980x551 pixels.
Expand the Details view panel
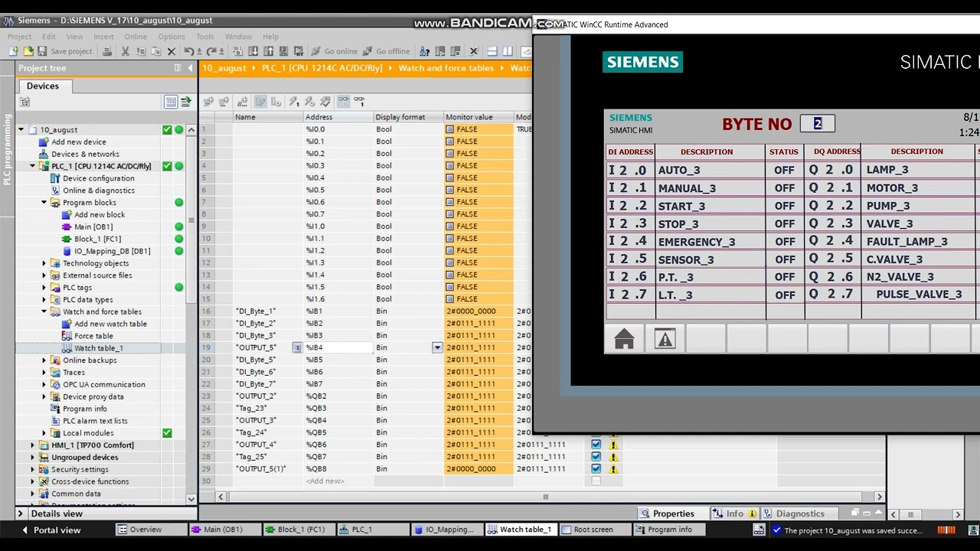22,514
